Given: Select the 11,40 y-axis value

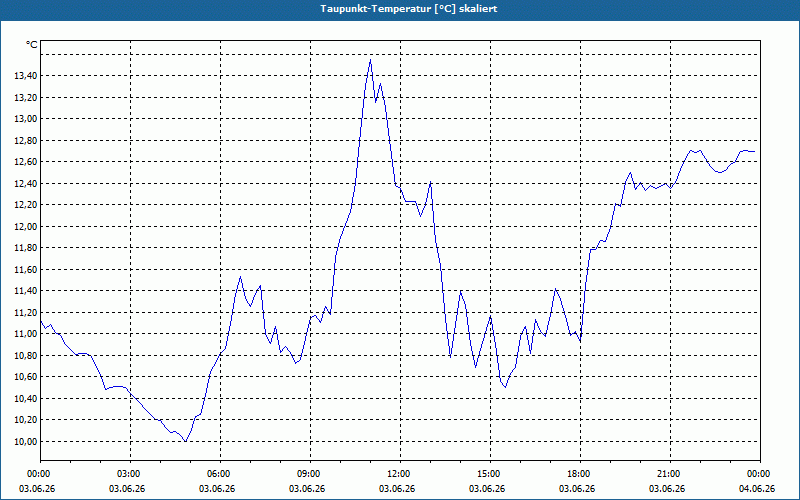Looking at the screenshot, I should 26,291.
